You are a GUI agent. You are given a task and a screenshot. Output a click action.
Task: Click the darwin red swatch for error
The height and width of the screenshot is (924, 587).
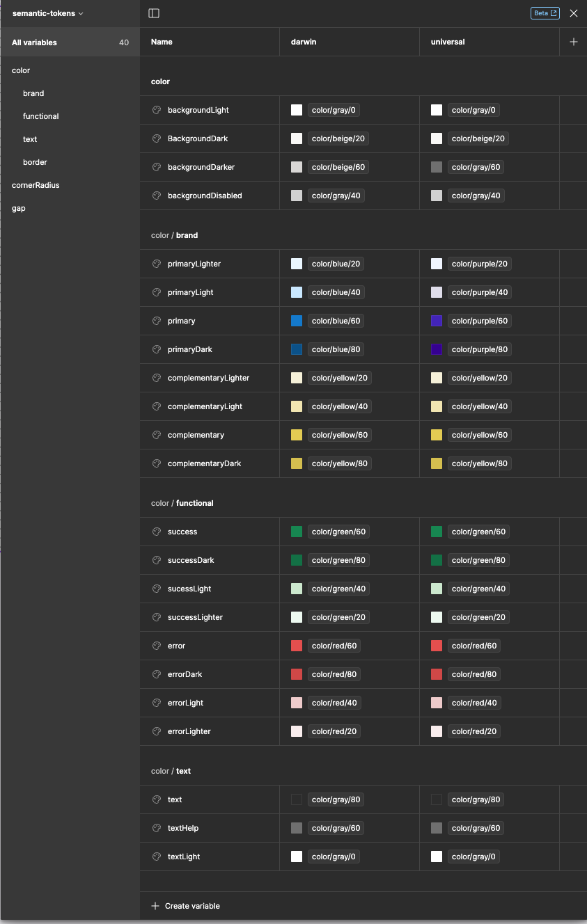(297, 646)
